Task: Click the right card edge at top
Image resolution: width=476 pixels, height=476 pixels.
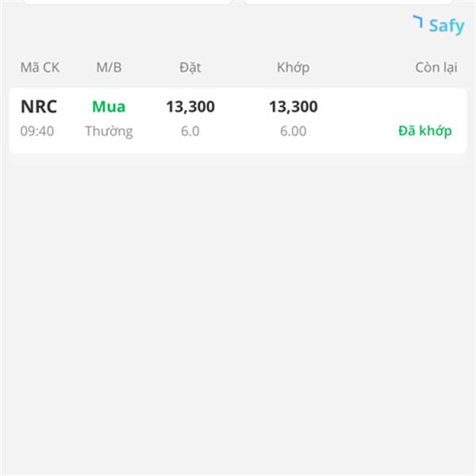Action: pyautogui.click(x=348, y=2)
